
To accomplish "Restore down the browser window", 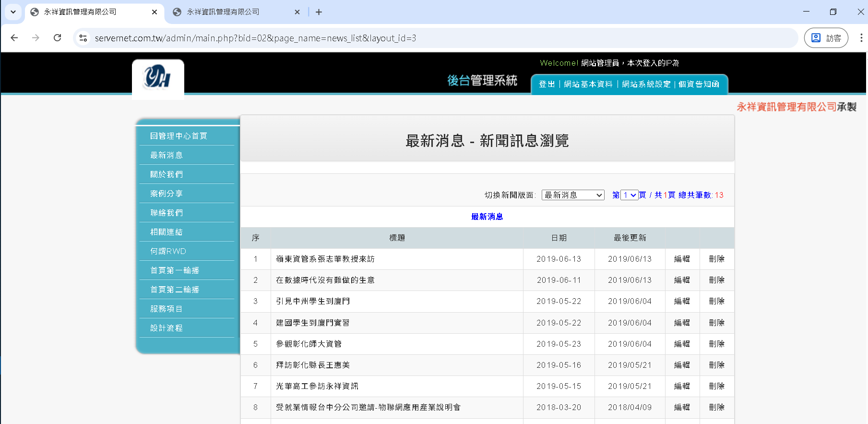I will click(833, 12).
